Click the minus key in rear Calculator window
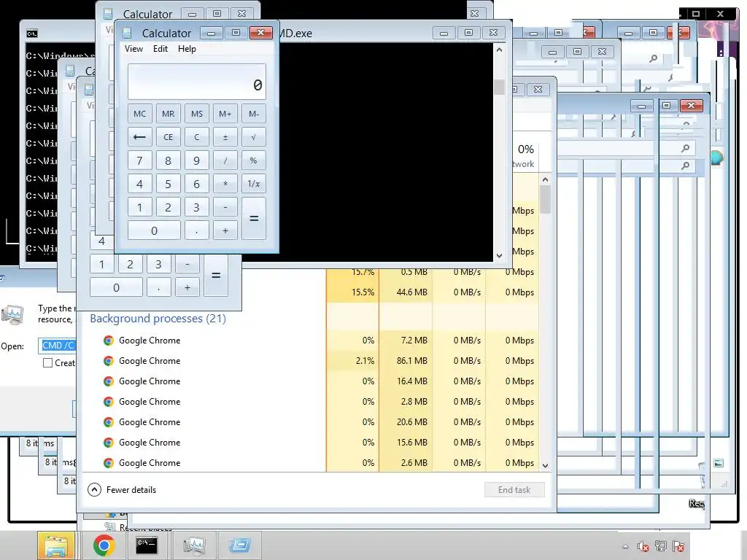The width and height of the screenshot is (747, 560). (187, 264)
